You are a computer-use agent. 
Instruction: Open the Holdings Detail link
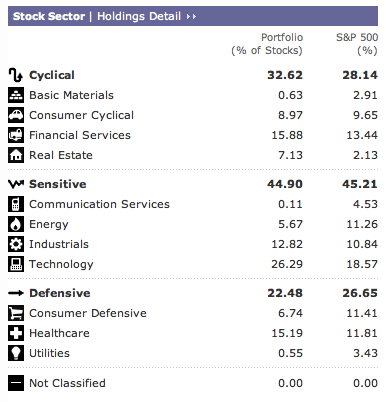point(139,16)
